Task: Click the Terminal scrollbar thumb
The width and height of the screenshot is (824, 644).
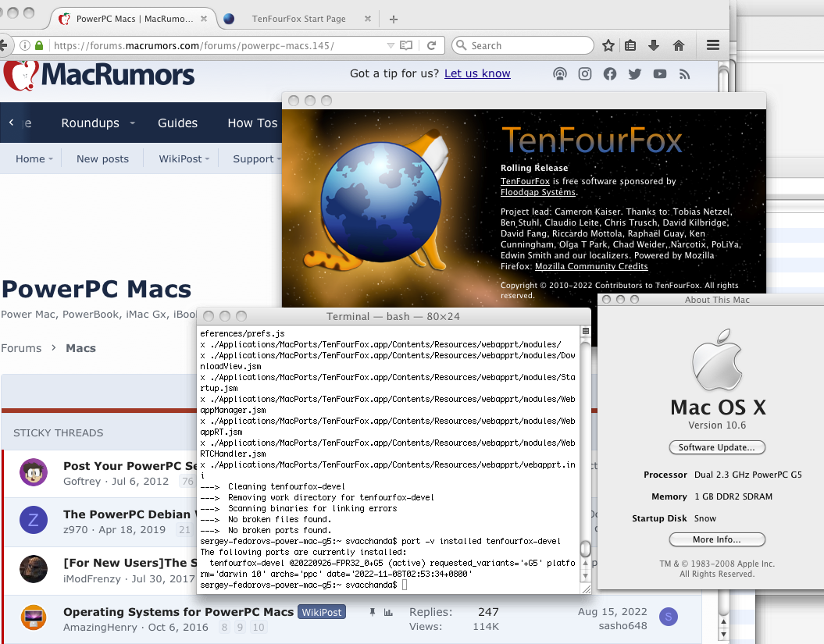Action: pyautogui.click(x=585, y=549)
